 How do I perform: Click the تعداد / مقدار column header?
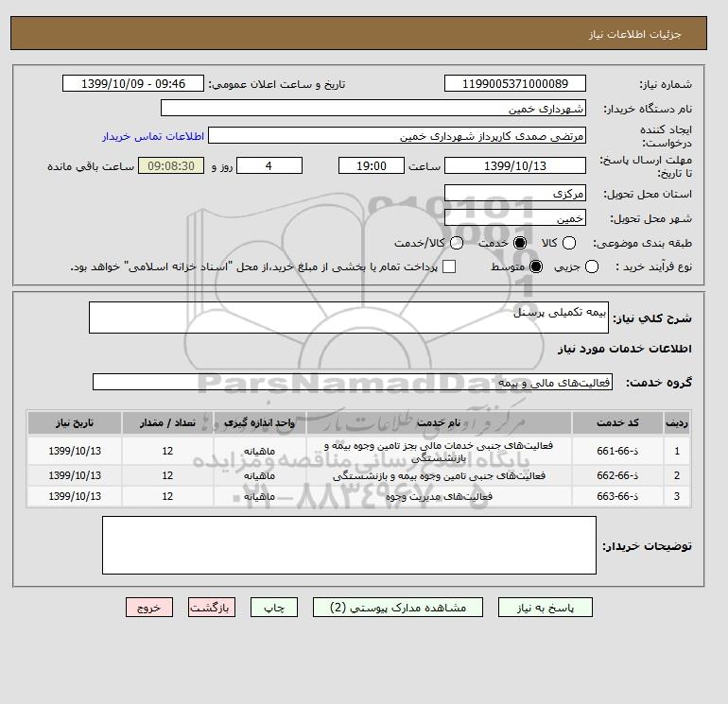tap(167, 422)
